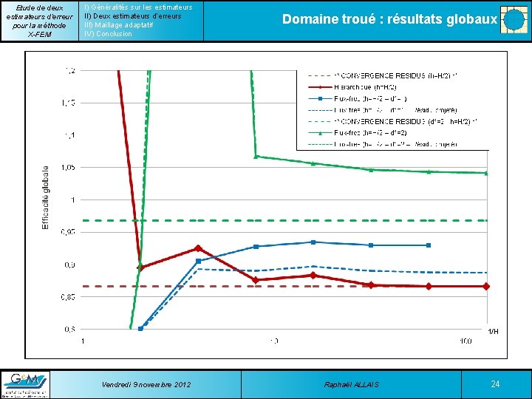Click the slide title 'Domaine troué : résultats globaux'
The image size is (532, 399).
[x=389, y=19]
